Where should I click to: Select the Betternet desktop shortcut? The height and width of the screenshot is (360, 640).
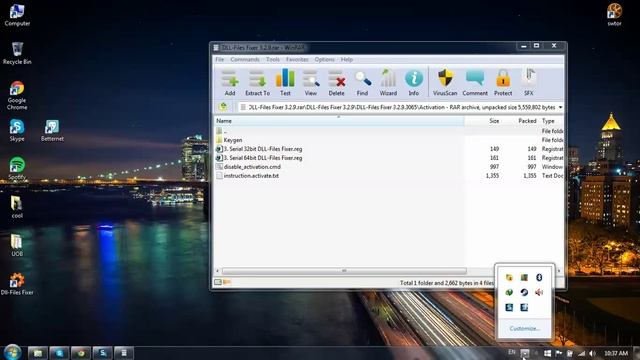(52, 130)
